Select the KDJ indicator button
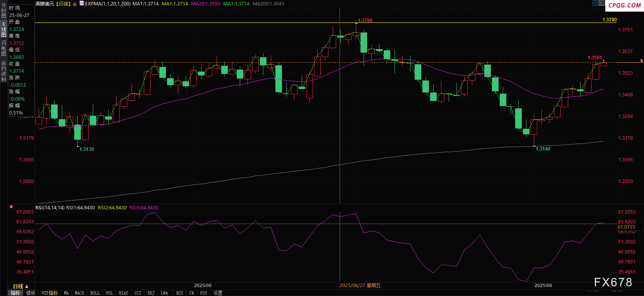The height and width of the screenshot is (296, 644). tap(151, 293)
